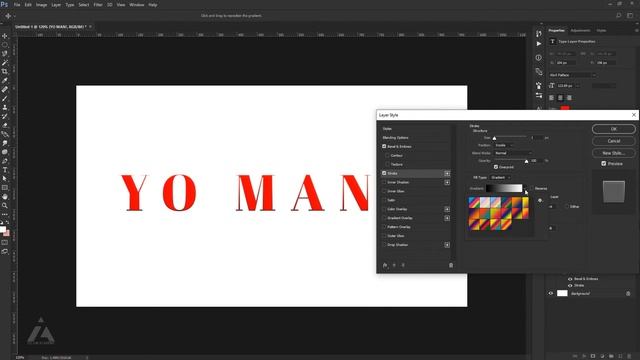
Task: Click the gradient picker dropdown arrow
Action: 525,188
